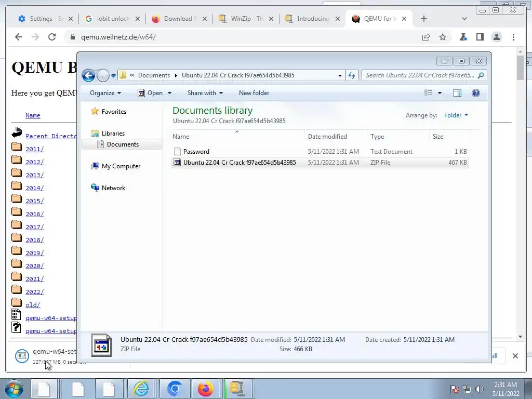
Task: Click the Open button in the Explorer toolbar
Action: 150,93
